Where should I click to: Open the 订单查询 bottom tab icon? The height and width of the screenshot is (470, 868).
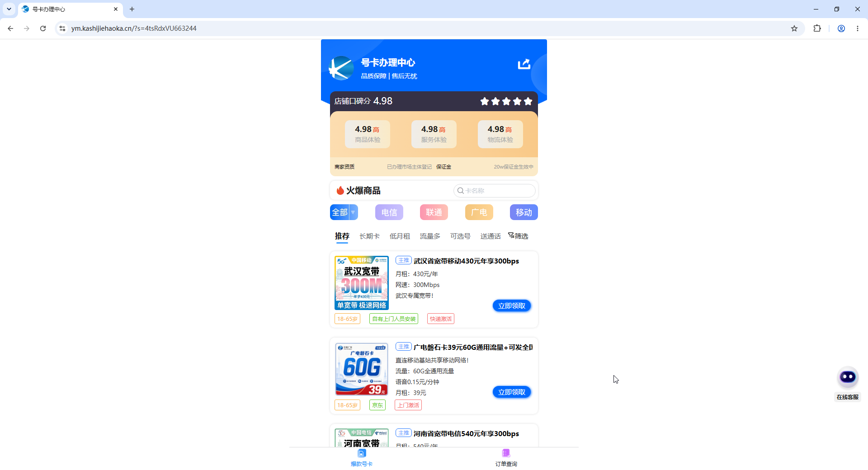pyautogui.click(x=506, y=453)
